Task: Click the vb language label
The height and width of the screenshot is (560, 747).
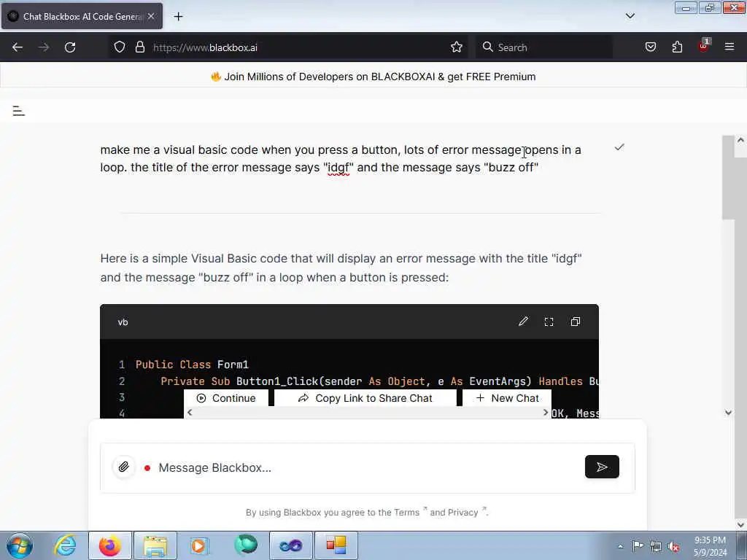Action: click(123, 322)
